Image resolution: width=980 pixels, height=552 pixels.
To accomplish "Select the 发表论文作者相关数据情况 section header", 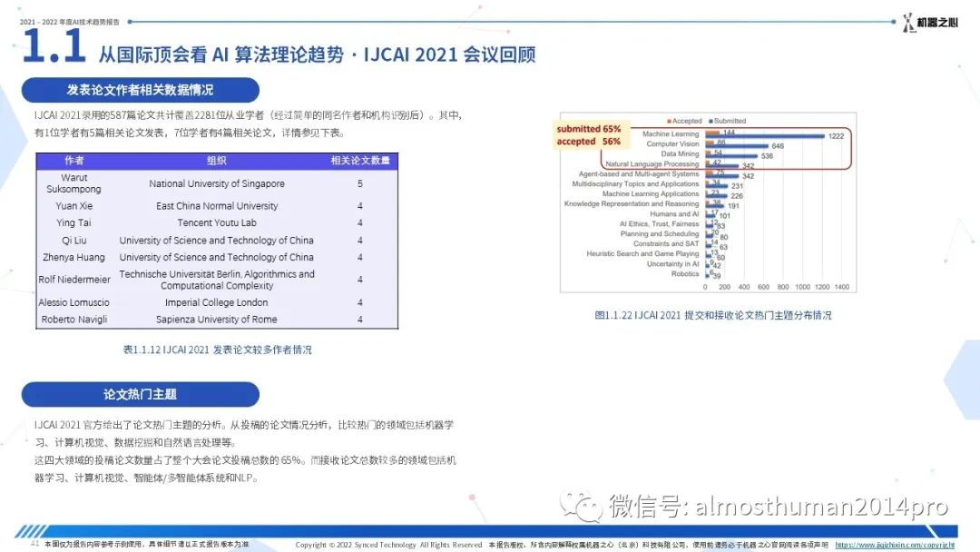I will click(140, 90).
